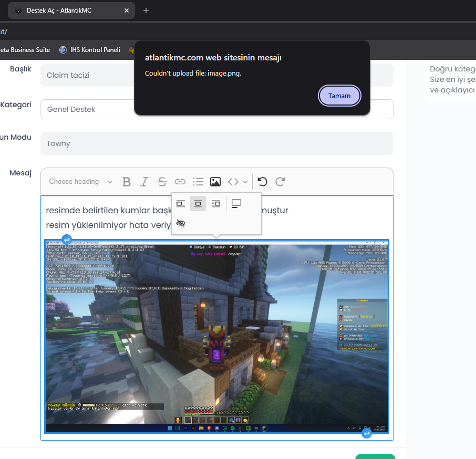Viewport: 476px width, 459px height.
Task: Open a new browser tab
Action: tap(146, 11)
